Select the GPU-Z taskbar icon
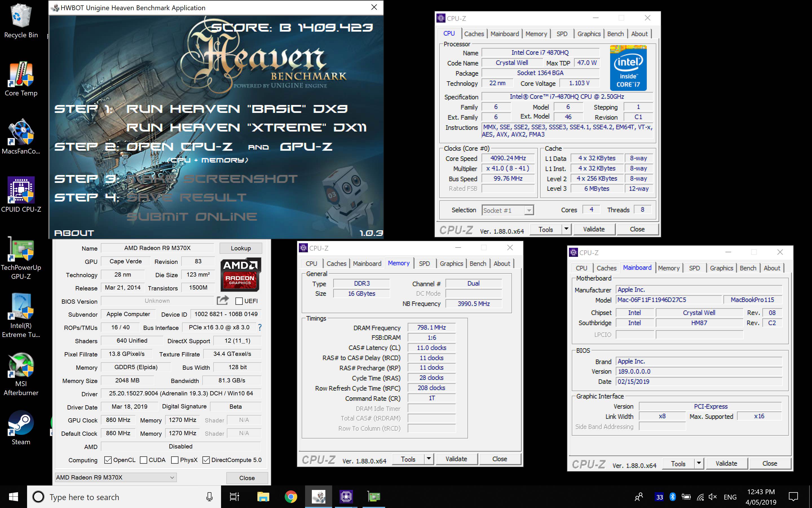Viewport: 812px width, 508px height. [374, 497]
